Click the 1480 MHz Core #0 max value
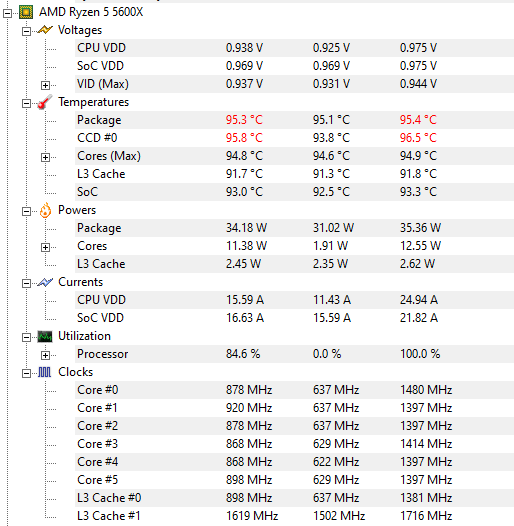Image resolution: width=514 pixels, height=526 pixels. pos(426,390)
